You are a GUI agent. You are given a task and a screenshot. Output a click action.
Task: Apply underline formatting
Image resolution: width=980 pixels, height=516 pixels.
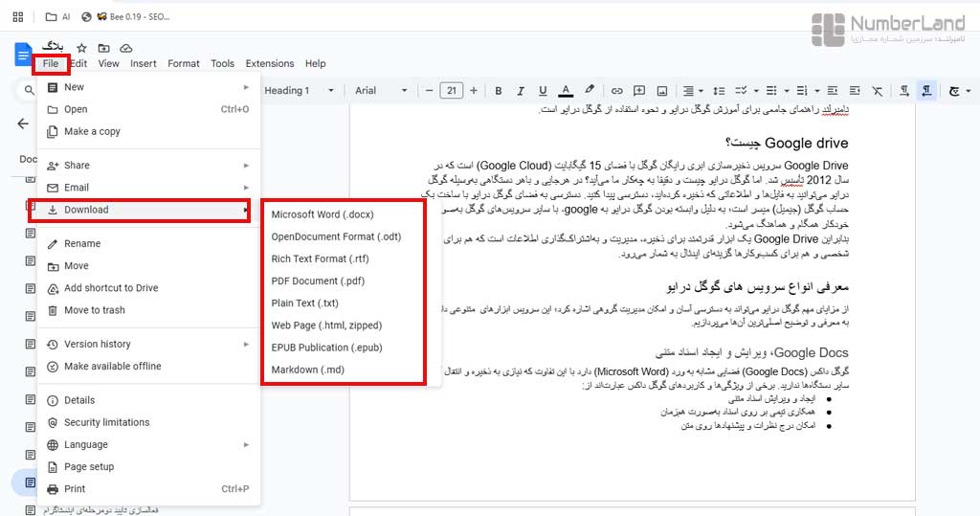(543, 91)
